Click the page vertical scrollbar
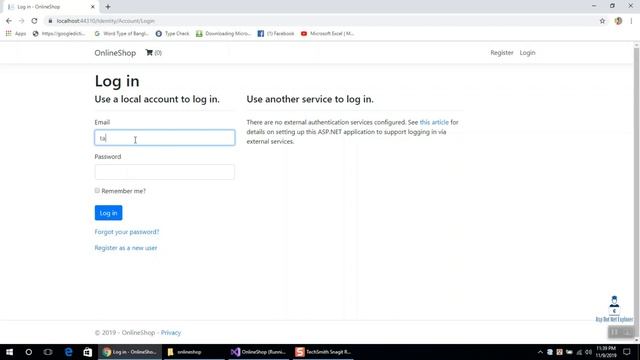Screen dimensions: 640x360 tap(636, 192)
